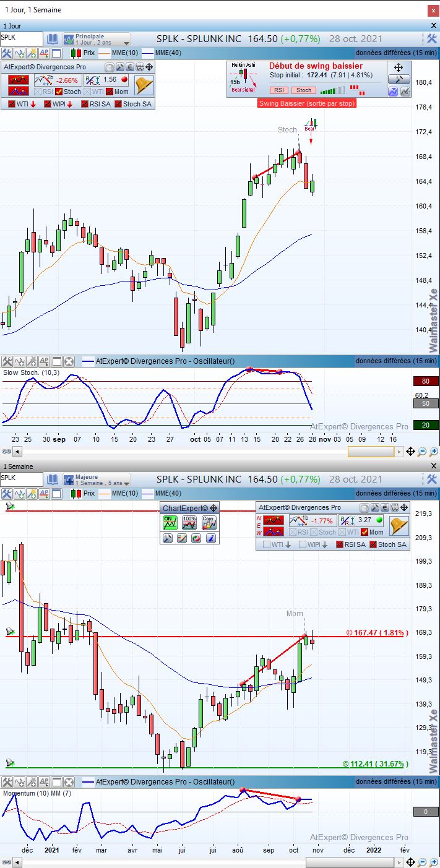Click the color wheel icon in ChartExpert
Viewport: 440px width, 868px height.
196,538
